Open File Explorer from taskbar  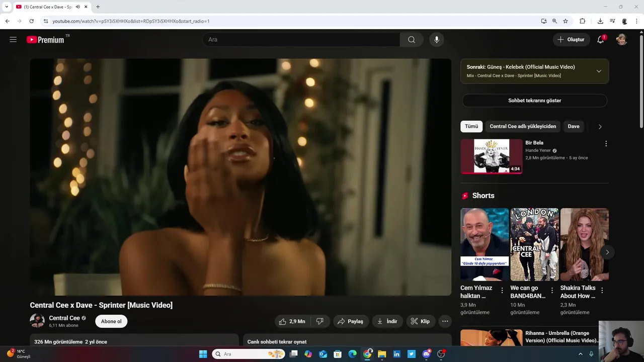click(x=382, y=354)
